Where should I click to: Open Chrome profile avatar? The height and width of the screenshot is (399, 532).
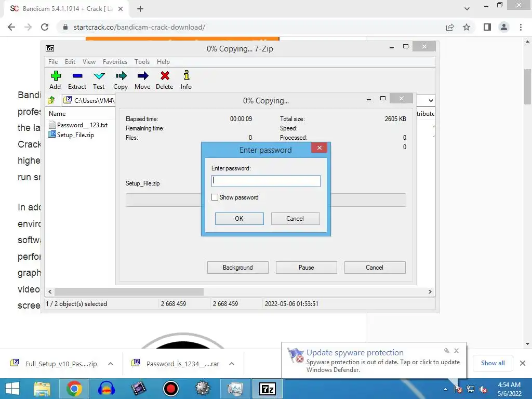point(504,27)
